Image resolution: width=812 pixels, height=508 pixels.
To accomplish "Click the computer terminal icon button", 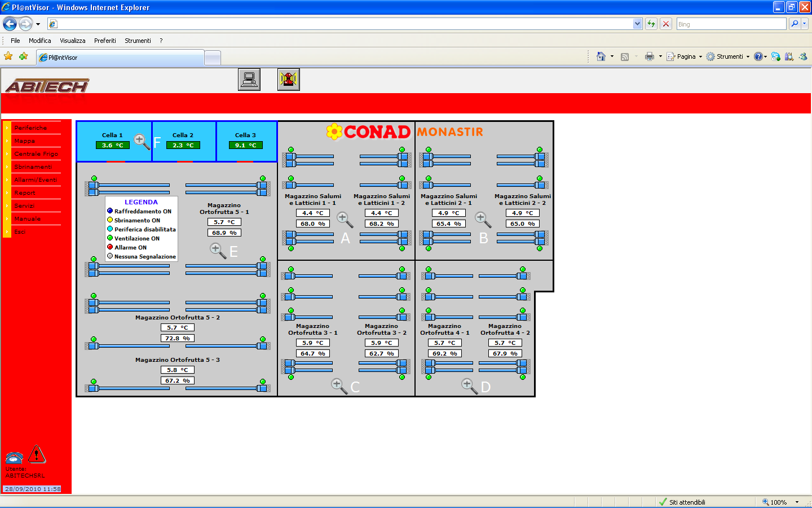I will [x=249, y=80].
